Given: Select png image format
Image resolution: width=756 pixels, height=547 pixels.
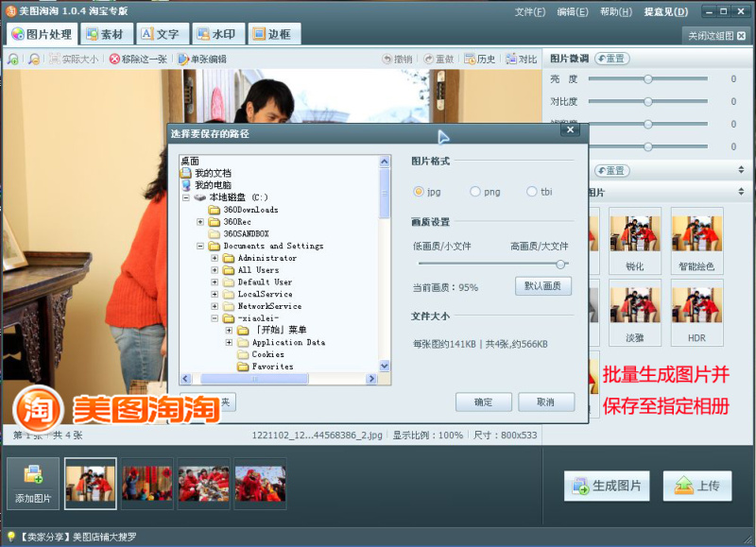Looking at the screenshot, I should [x=475, y=192].
